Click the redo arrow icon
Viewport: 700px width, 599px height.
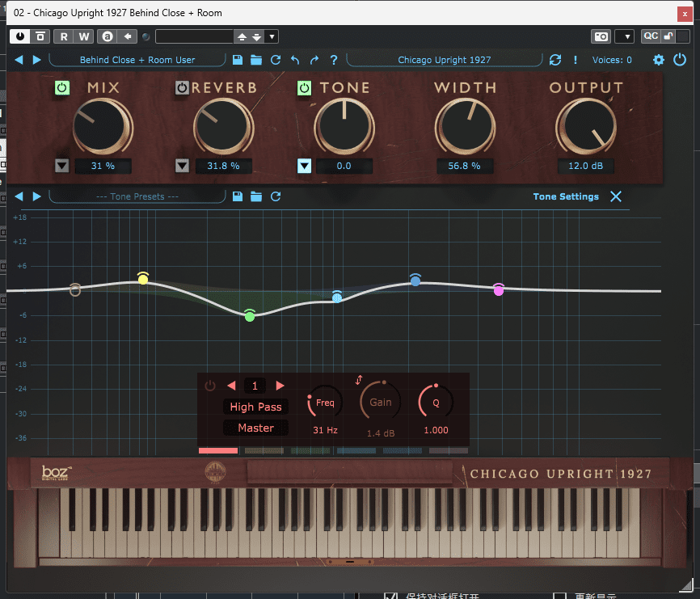pos(314,60)
